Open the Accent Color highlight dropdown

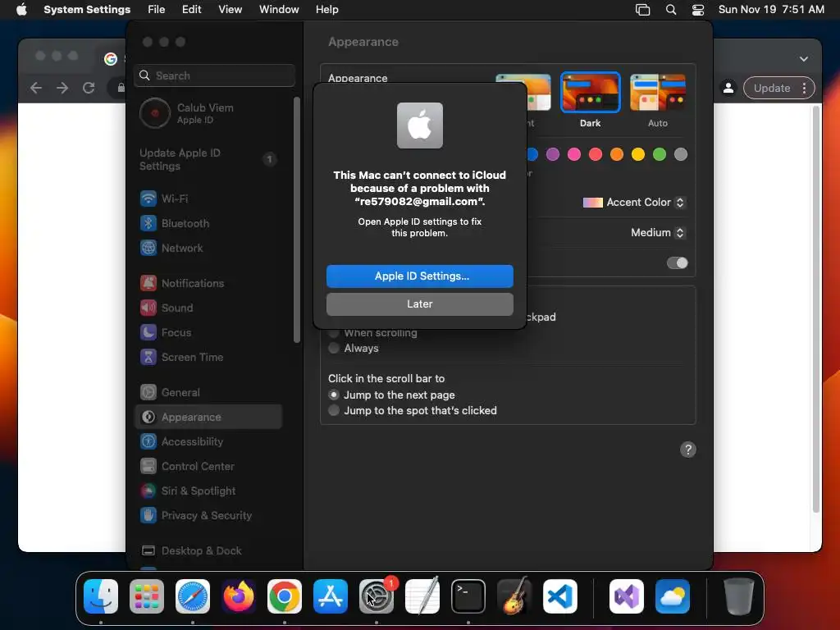pos(634,203)
